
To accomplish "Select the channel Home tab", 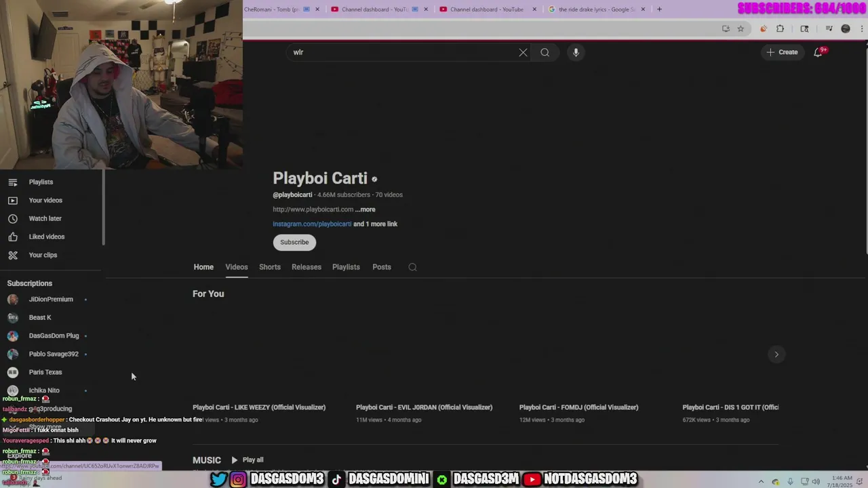I will [203, 267].
